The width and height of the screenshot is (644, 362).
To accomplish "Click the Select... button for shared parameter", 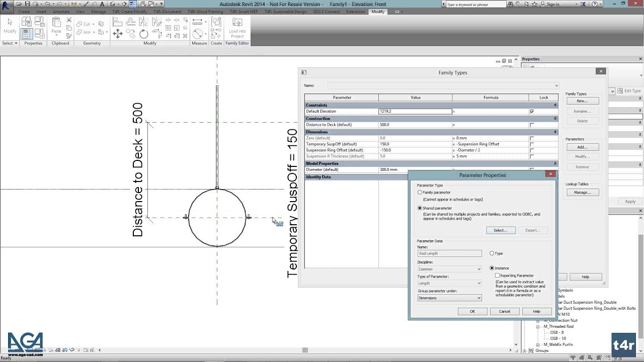I will click(x=501, y=230).
